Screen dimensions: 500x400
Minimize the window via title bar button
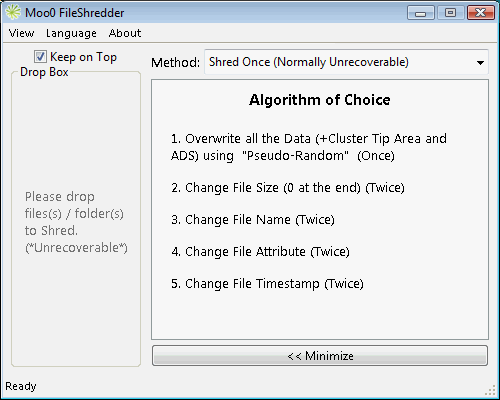tap(421, 13)
